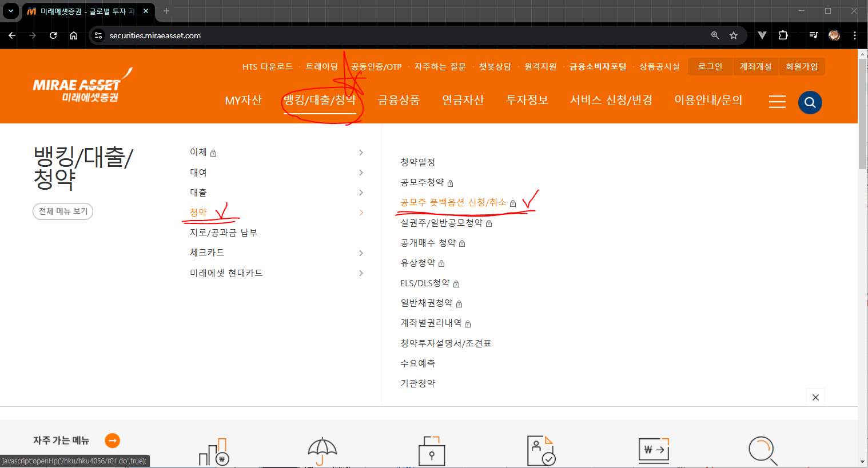Open 실권주/일반공모청약 link

coord(441,223)
